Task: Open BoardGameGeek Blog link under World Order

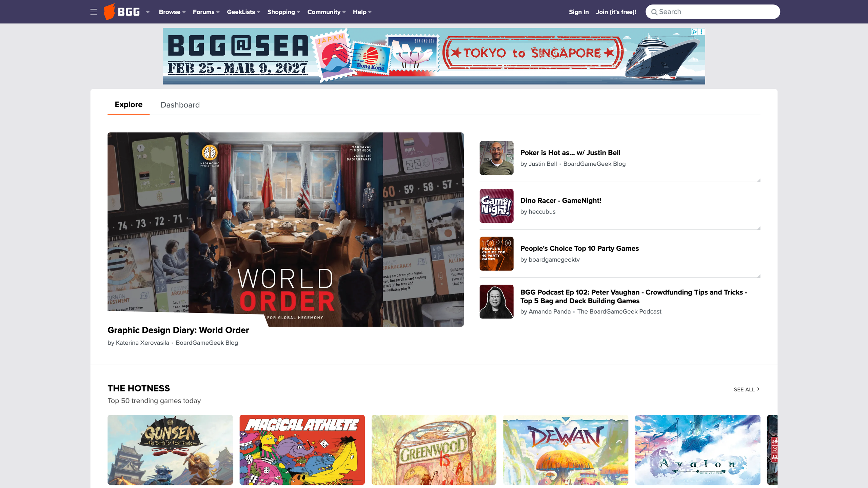Action: (207, 343)
